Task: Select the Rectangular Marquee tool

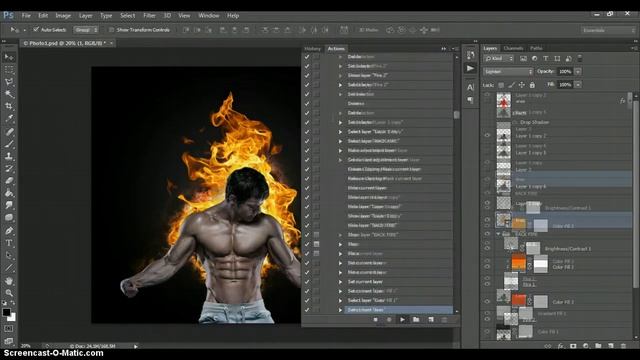Action: coord(9,70)
